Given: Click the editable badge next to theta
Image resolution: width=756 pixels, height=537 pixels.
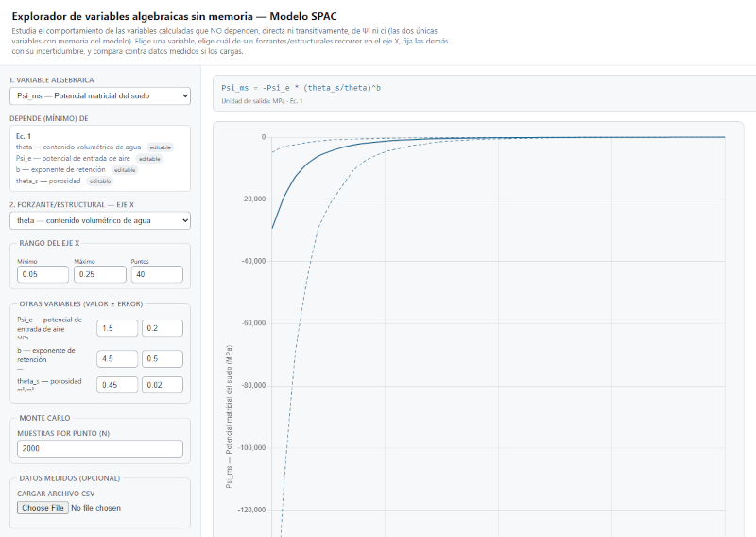Looking at the screenshot, I should 160,147.
